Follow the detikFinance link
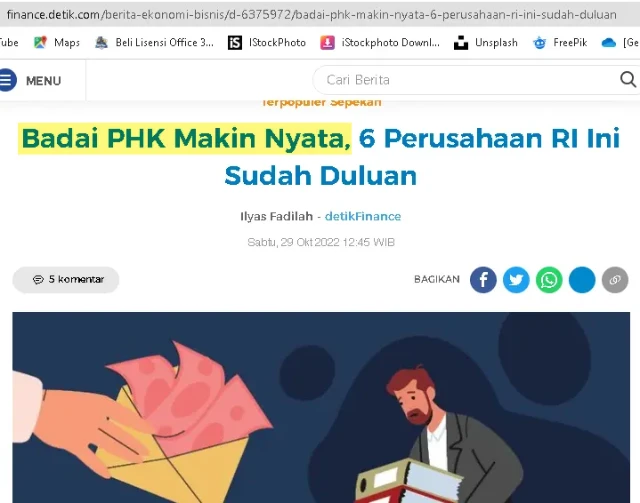 pyautogui.click(x=363, y=216)
